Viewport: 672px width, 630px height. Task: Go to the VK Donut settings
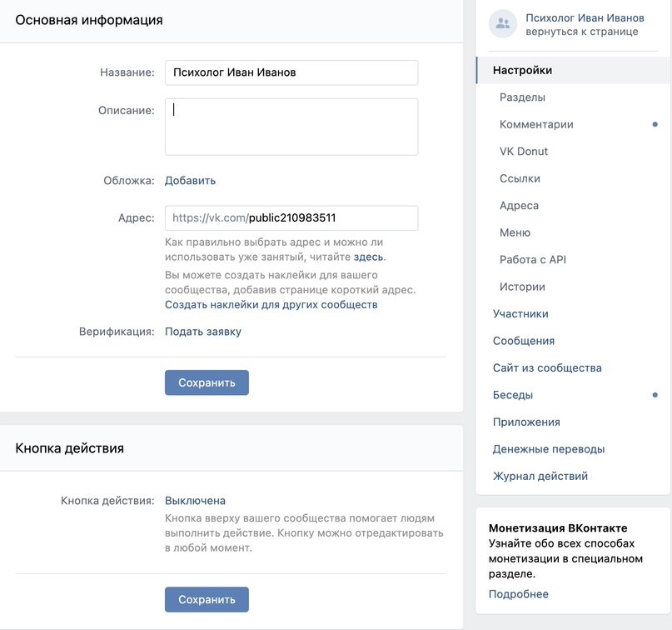(x=523, y=152)
